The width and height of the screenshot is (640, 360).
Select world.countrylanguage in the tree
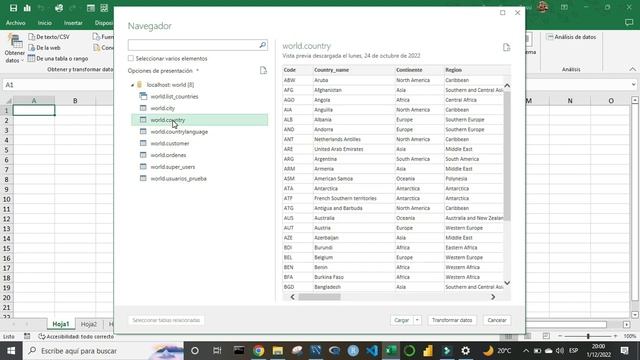[x=179, y=132]
